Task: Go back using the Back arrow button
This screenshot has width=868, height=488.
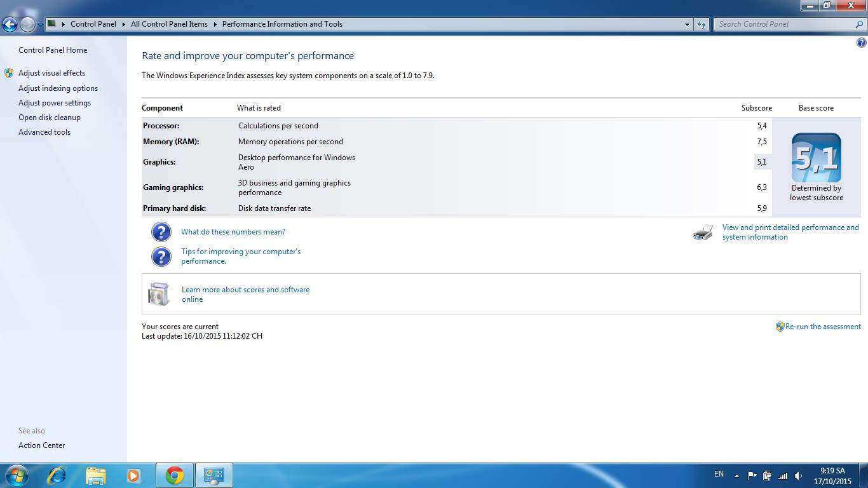Action: click(x=10, y=24)
